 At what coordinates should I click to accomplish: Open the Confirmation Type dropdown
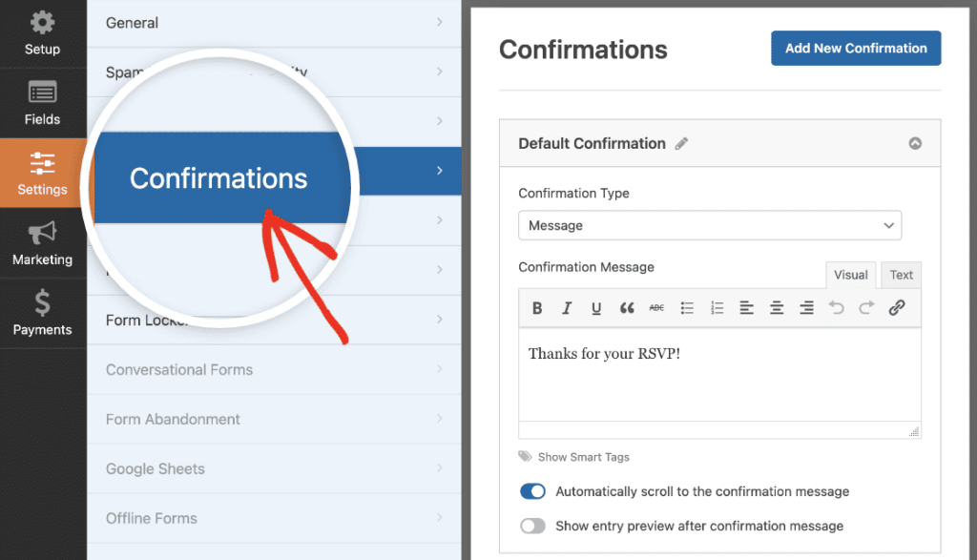709,225
